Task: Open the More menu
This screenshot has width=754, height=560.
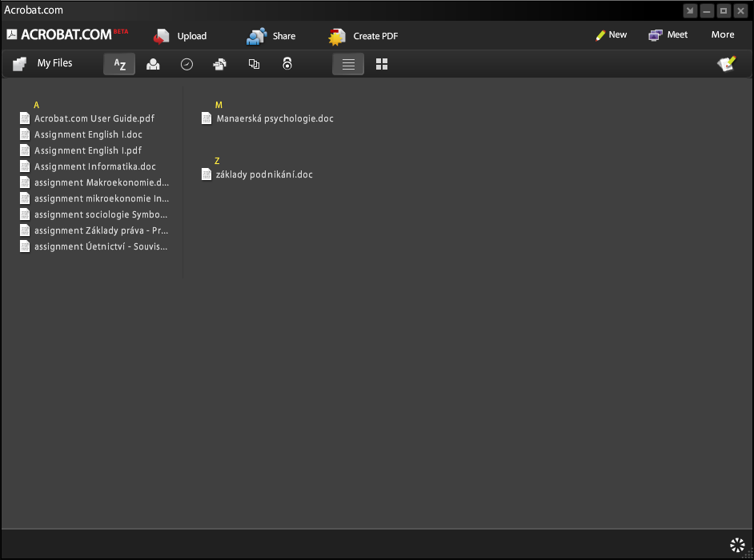Action: coord(723,34)
